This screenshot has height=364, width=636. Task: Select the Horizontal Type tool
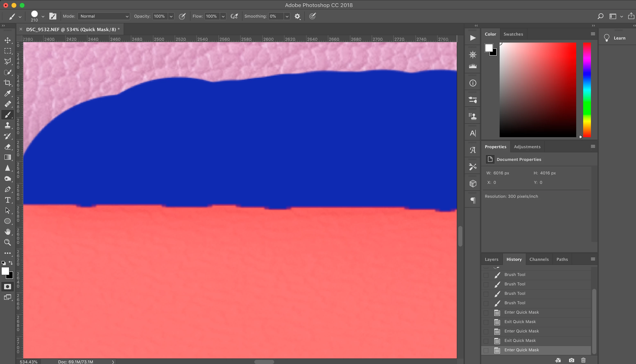(8, 200)
